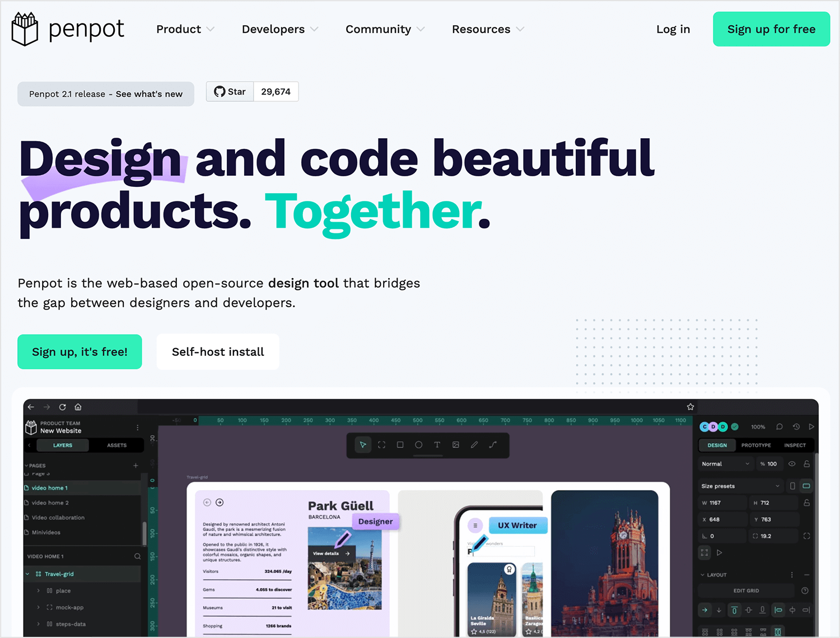Click the width field 1167
The image size is (840, 638).
(722, 503)
